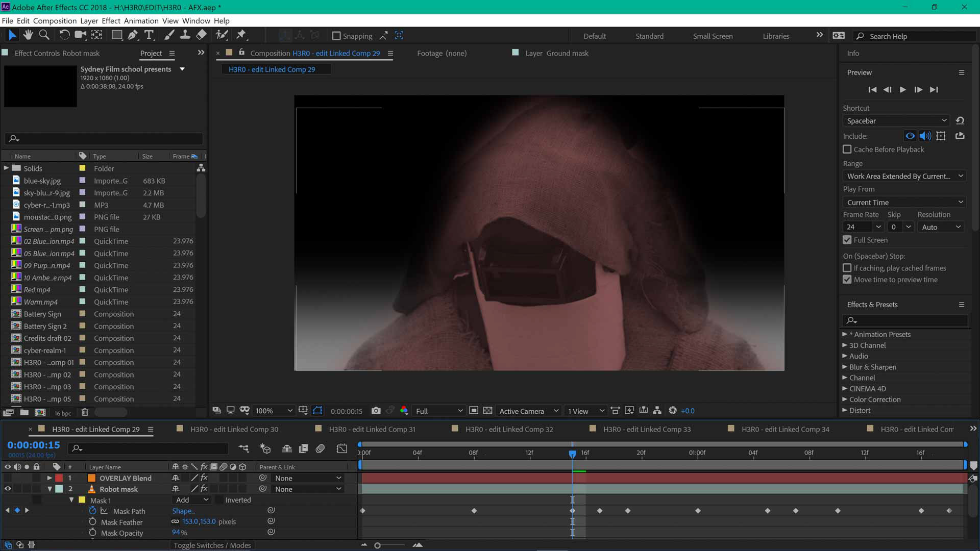980x551 pixels.
Task: Select the Roto Brush tool
Action: point(222,35)
